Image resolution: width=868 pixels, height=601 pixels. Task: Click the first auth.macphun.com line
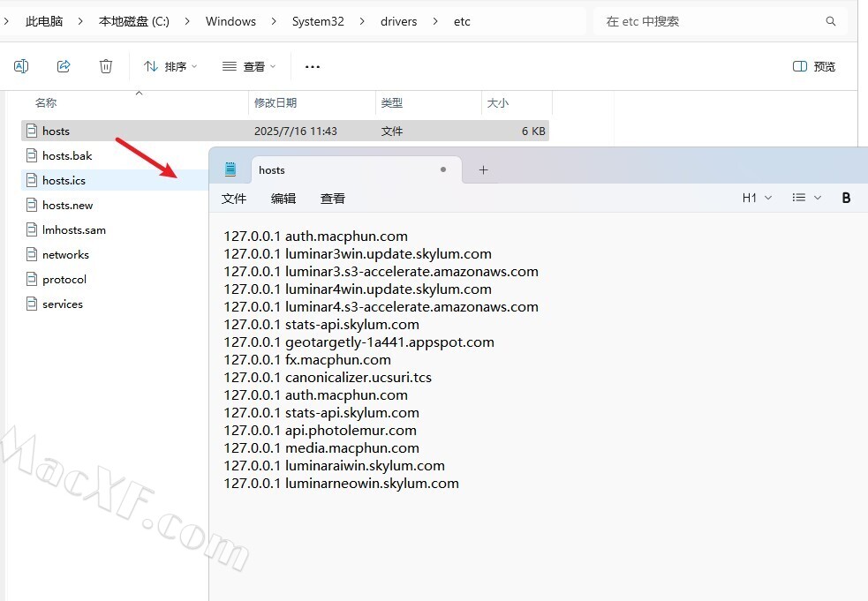[315, 237]
